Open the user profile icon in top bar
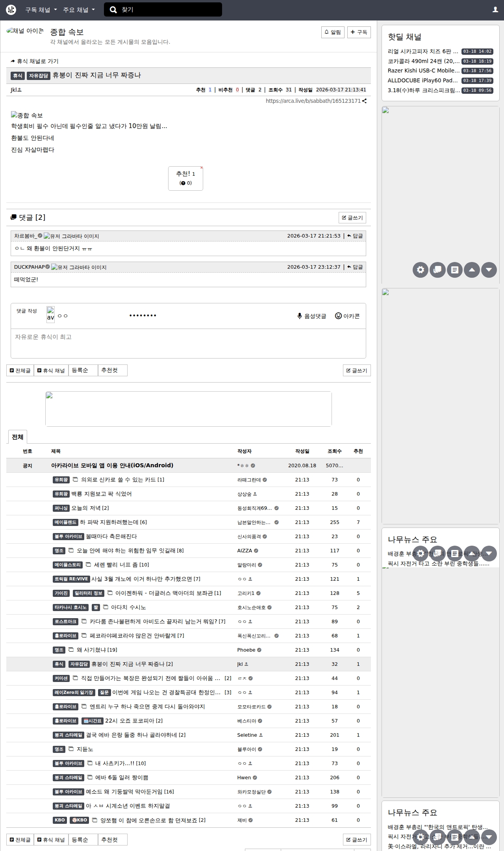504x851 pixels. pyautogui.click(x=495, y=10)
